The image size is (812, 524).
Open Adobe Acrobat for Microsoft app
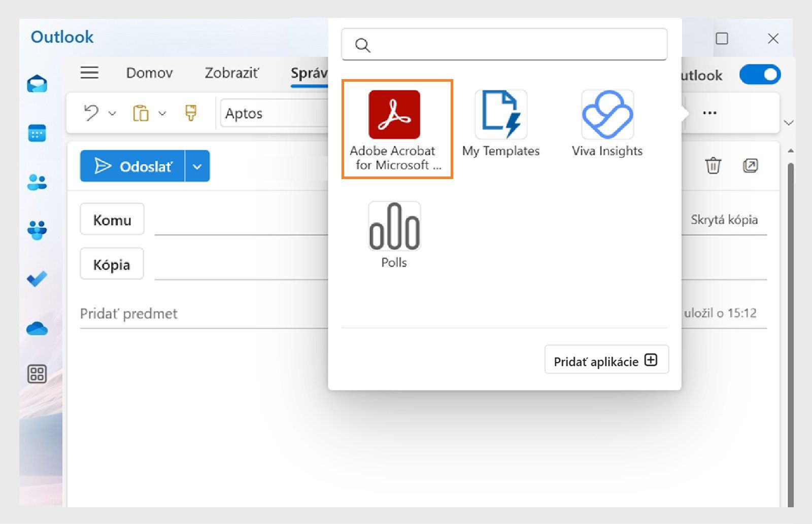pos(396,114)
